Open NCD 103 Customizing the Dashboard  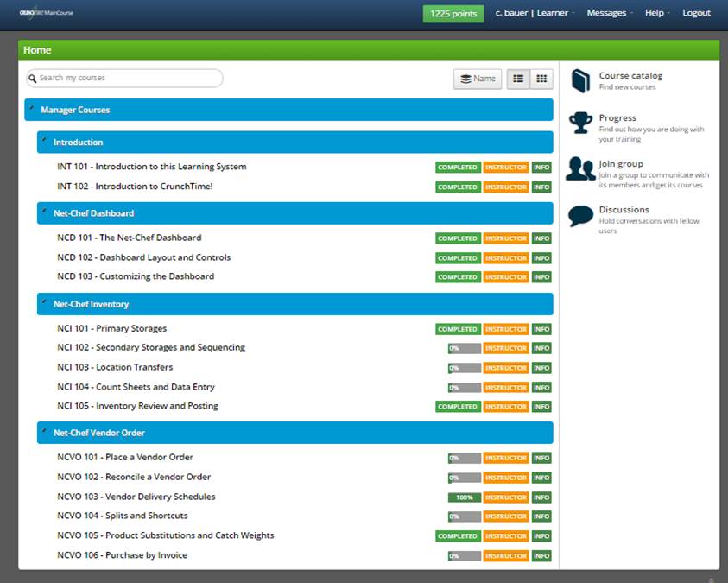[x=136, y=276]
